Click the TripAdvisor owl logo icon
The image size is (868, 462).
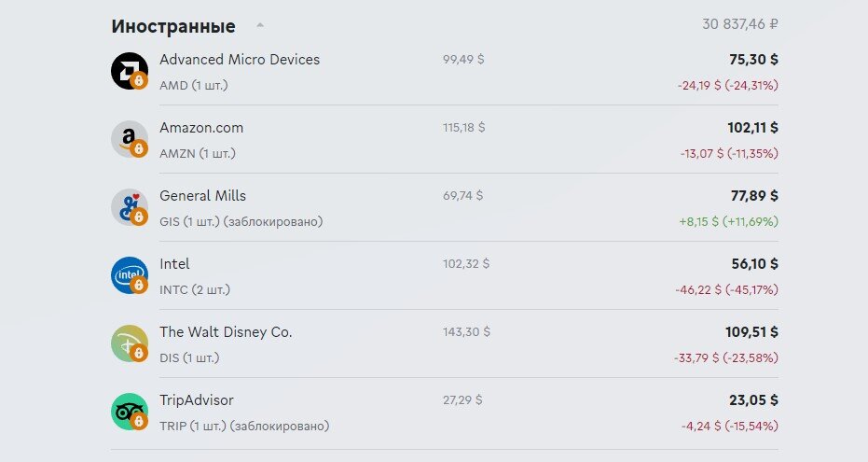pos(129,412)
